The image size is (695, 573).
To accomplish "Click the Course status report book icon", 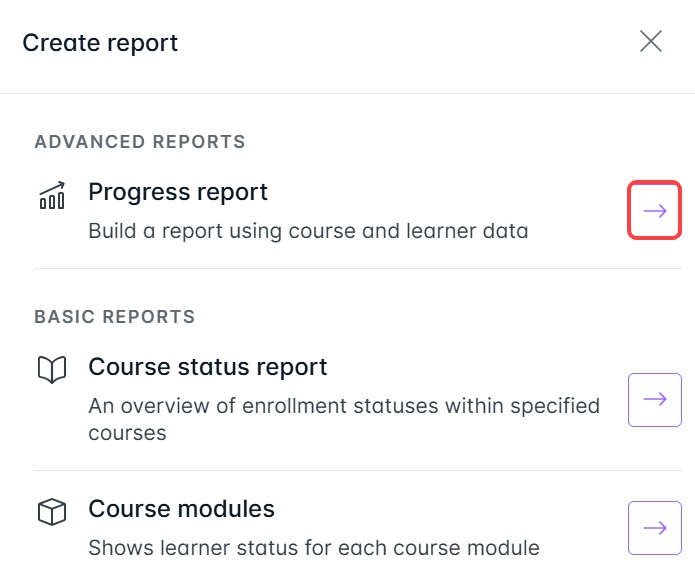I will (x=52, y=371).
